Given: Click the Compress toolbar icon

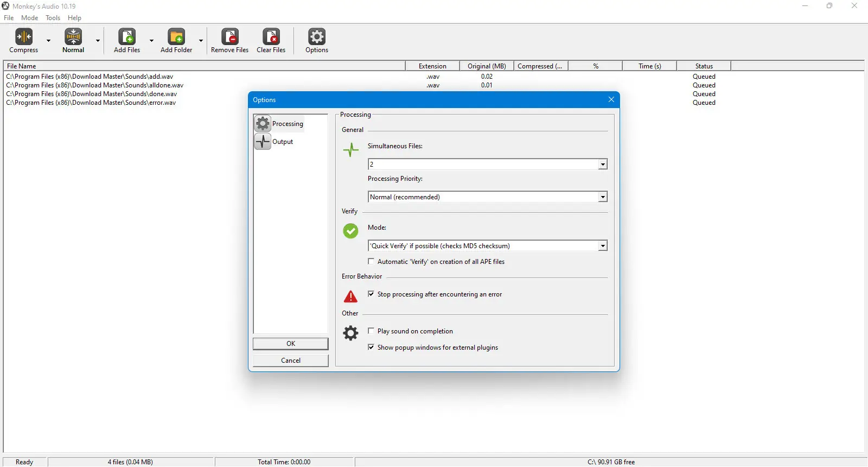Looking at the screenshot, I should 24,37.
